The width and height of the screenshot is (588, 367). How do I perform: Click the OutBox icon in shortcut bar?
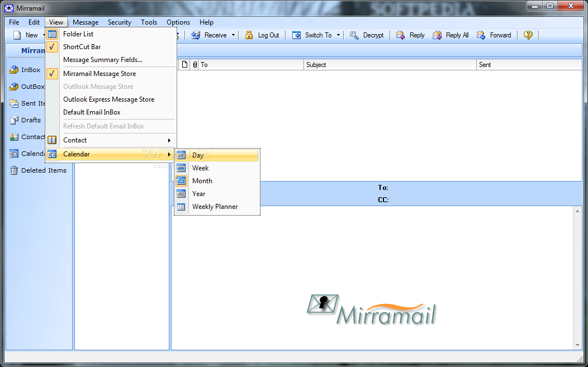14,87
